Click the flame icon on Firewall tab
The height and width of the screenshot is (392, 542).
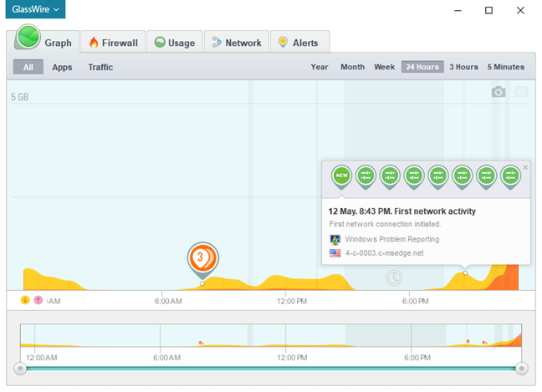tap(94, 42)
